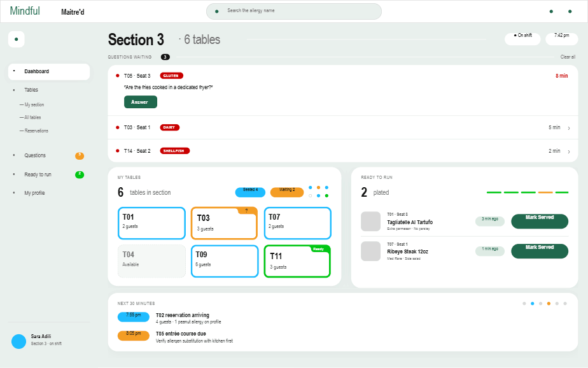
Task: Click the SHELLFISH allergy tag
Action: [x=175, y=151]
